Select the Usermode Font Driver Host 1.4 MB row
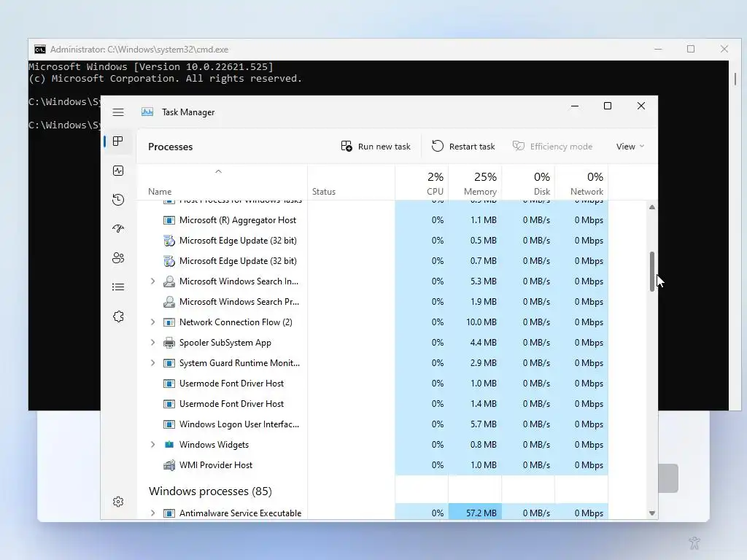 pos(373,404)
